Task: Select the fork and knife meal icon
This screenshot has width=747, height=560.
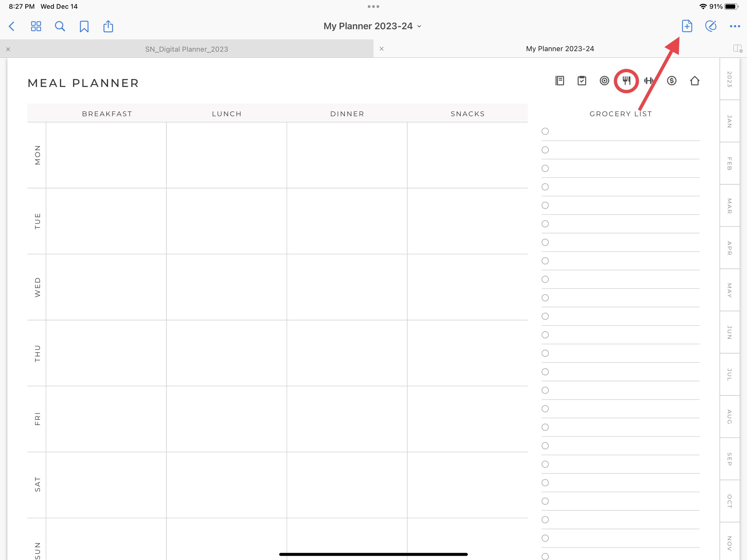Action: click(627, 81)
